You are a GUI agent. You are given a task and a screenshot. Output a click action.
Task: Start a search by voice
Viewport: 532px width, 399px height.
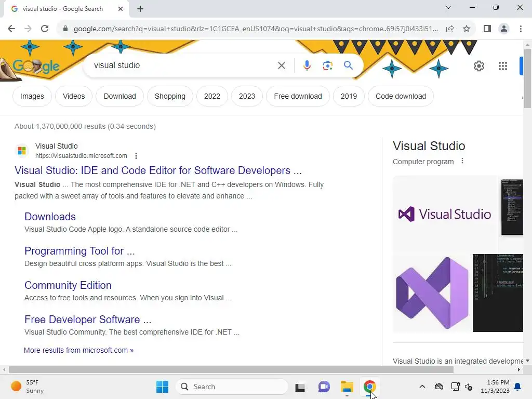[307, 65]
